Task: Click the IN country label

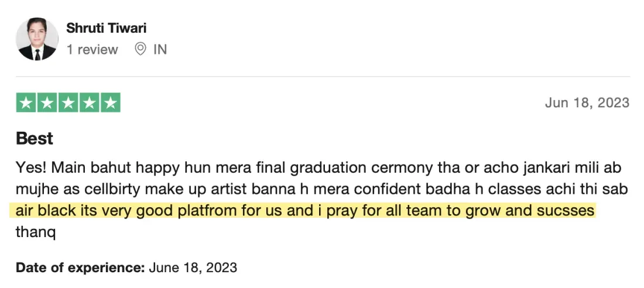Action: pyautogui.click(x=160, y=50)
